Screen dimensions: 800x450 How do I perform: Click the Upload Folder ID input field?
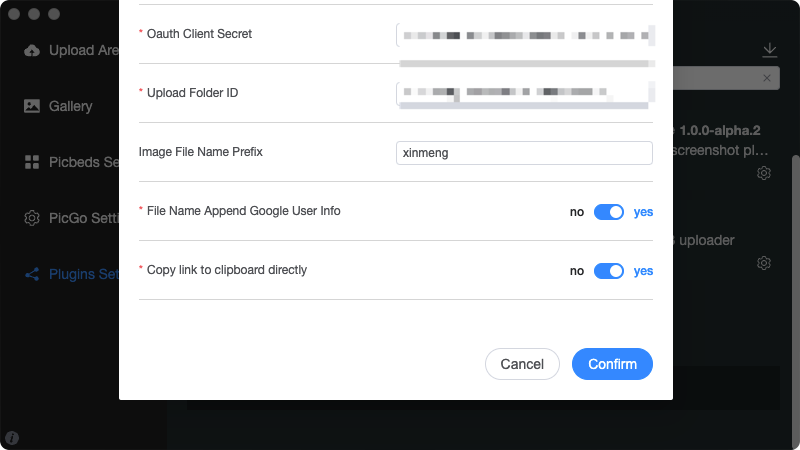(524, 93)
